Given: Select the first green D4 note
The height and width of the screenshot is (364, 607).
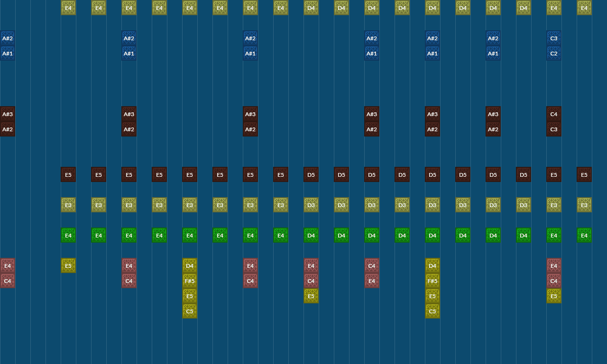Looking at the screenshot, I should [x=311, y=236].
